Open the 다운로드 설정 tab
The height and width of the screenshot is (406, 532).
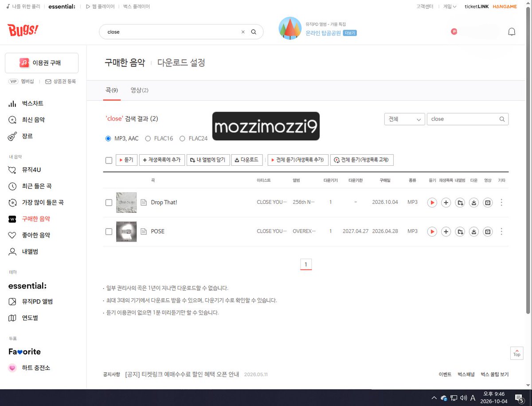point(181,63)
